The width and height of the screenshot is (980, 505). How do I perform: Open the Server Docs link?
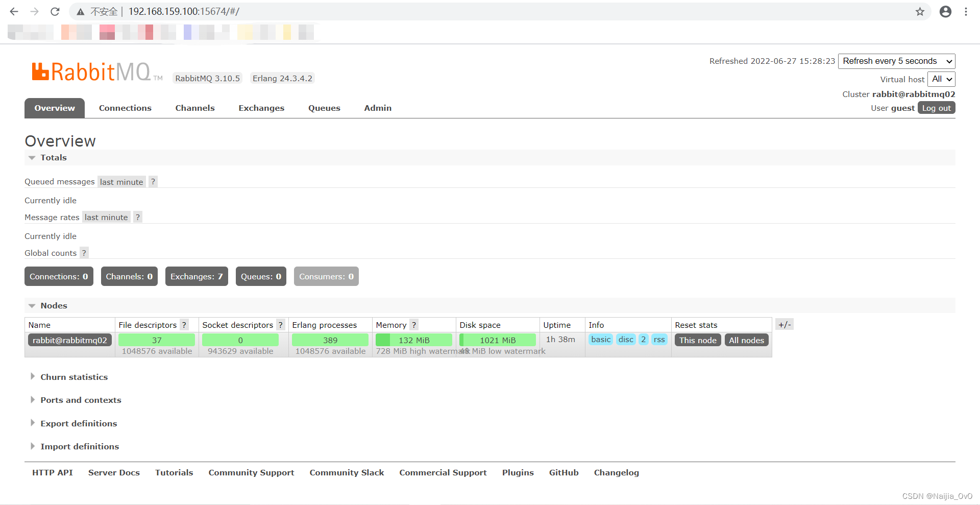pos(114,473)
